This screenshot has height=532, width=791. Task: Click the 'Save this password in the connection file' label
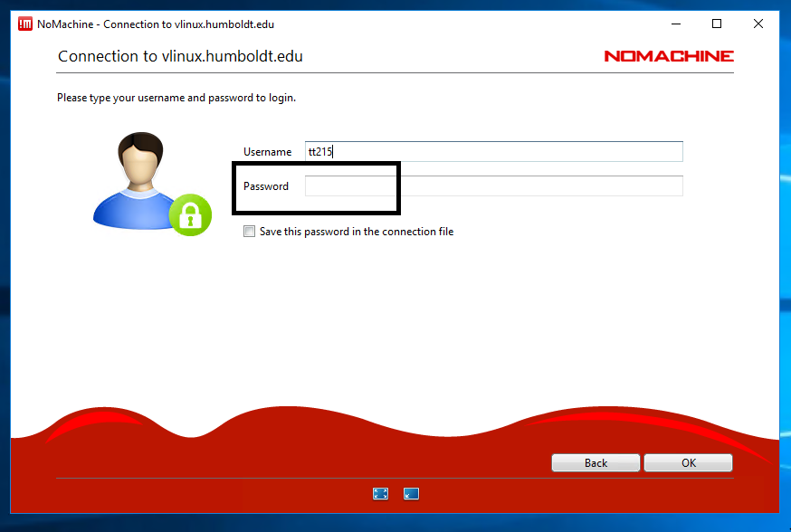click(357, 232)
